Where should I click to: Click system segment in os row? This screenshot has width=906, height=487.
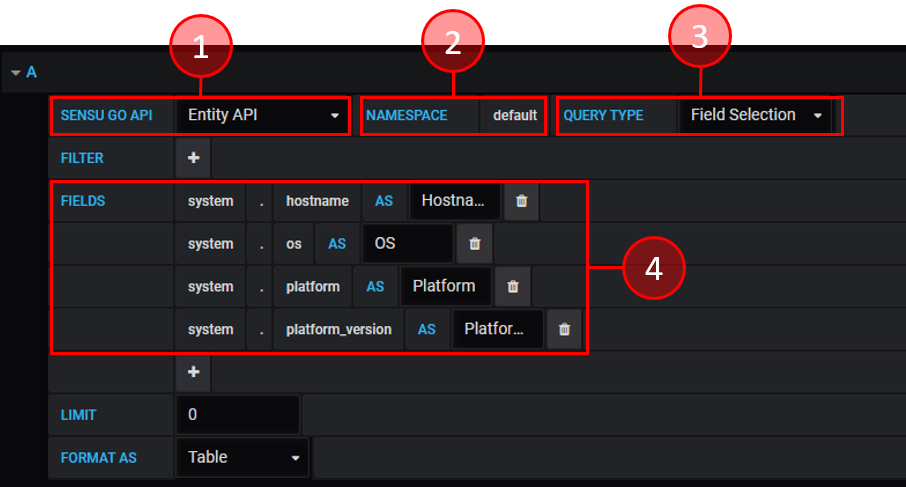210,244
